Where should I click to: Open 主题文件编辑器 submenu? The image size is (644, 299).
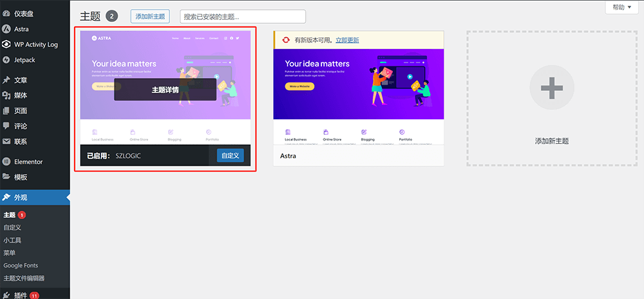pyautogui.click(x=24, y=278)
